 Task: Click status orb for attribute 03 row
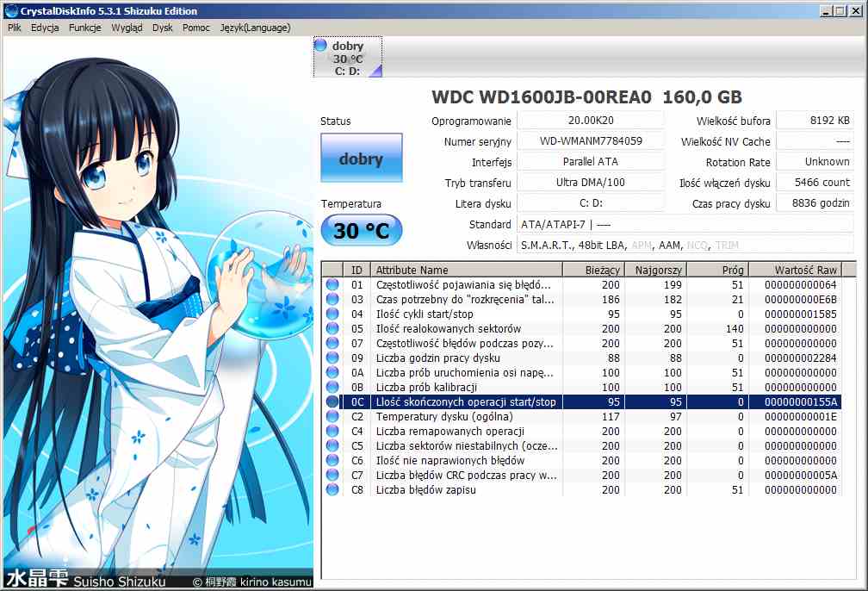point(332,299)
